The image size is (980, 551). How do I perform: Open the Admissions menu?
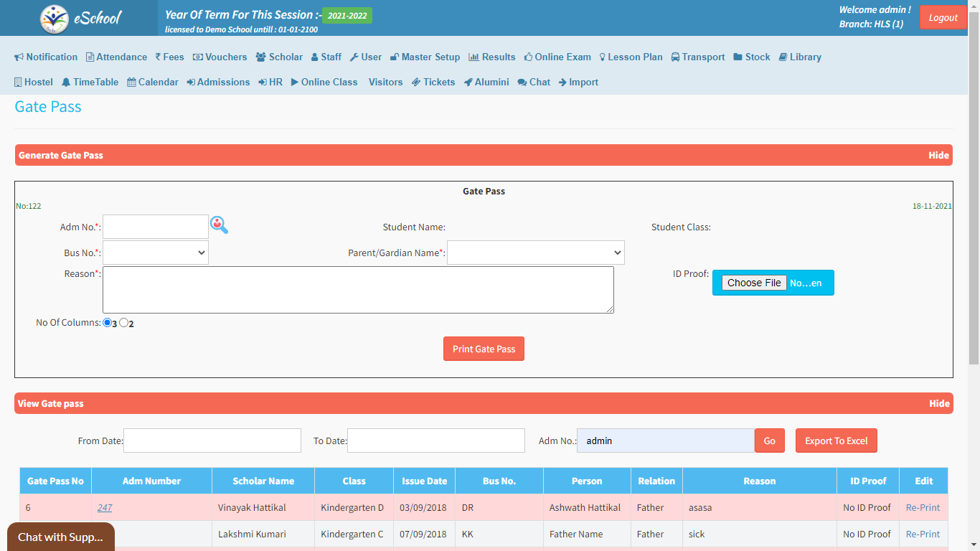(218, 82)
